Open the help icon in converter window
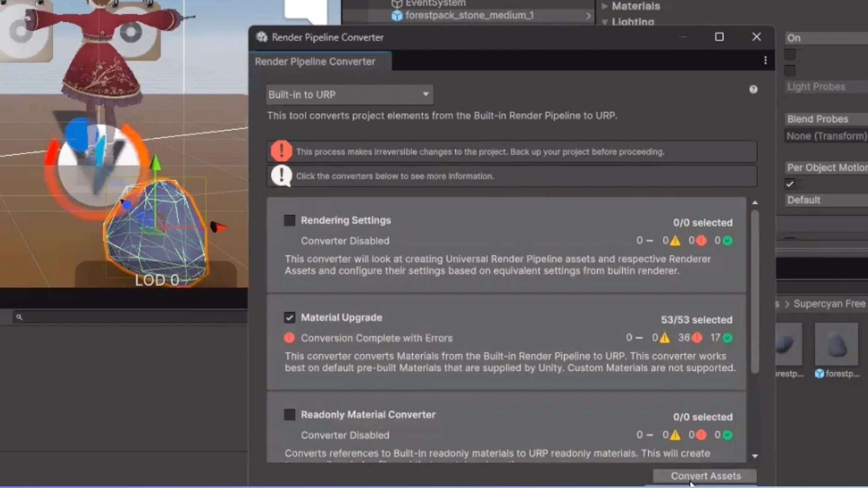This screenshot has width=868, height=488. click(x=753, y=89)
